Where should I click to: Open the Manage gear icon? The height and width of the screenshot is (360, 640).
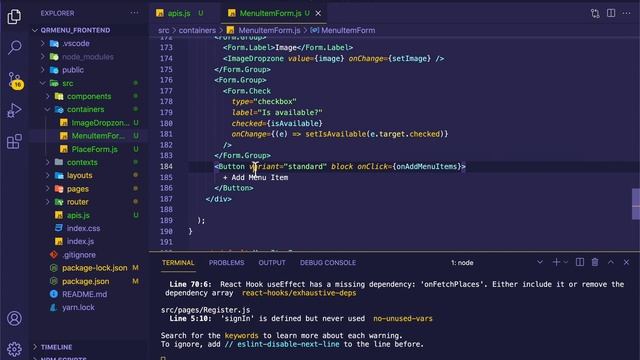(x=14, y=349)
